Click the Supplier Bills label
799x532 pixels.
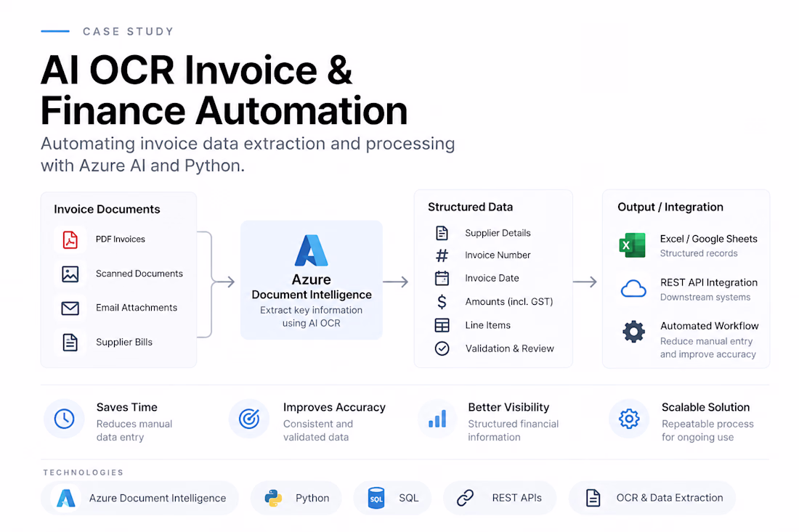click(124, 342)
